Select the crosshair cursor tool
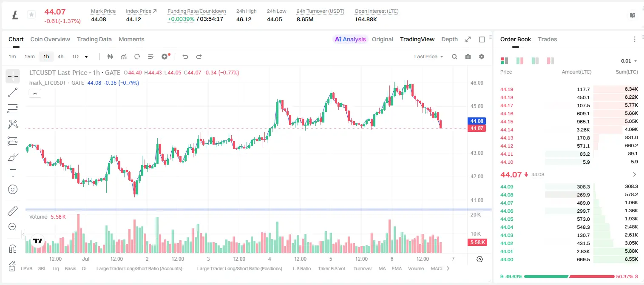The height and width of the screenshot is (285, 644). click(x=13, y=77)
